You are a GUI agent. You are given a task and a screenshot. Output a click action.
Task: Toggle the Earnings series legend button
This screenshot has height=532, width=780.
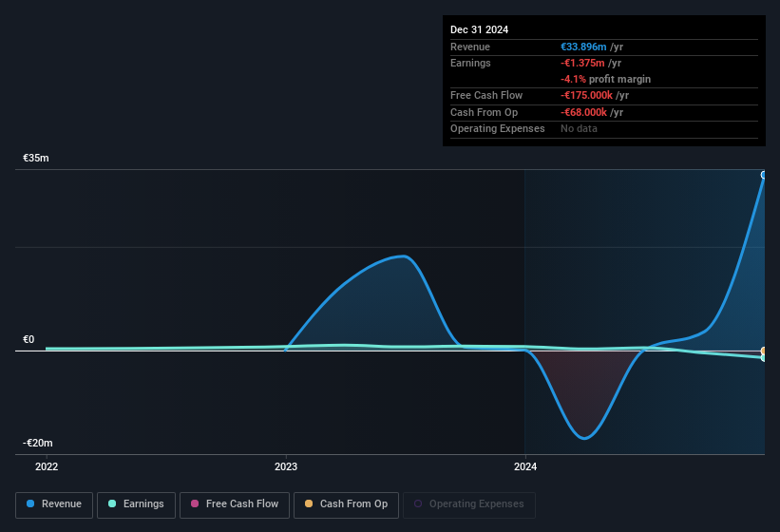tap(136, 505)
